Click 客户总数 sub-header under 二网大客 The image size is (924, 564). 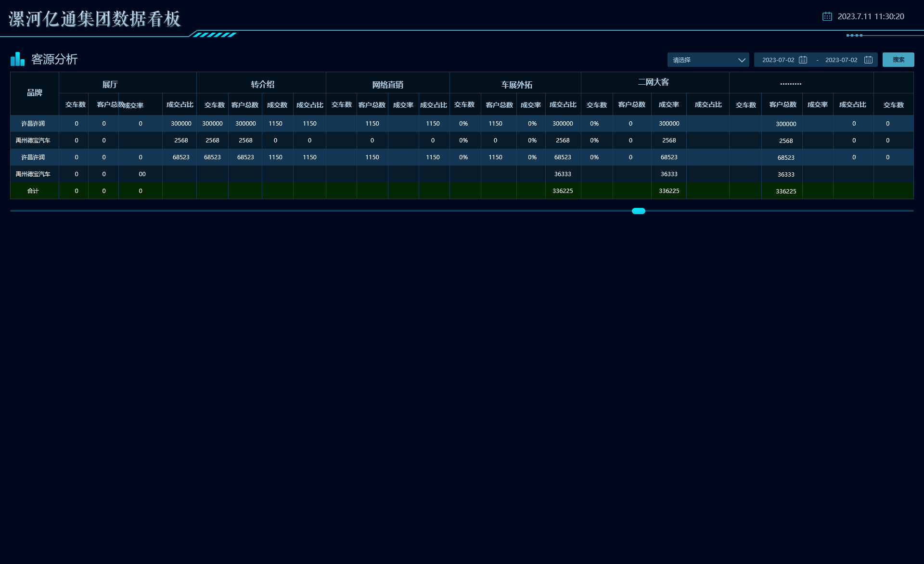[632, 104]
